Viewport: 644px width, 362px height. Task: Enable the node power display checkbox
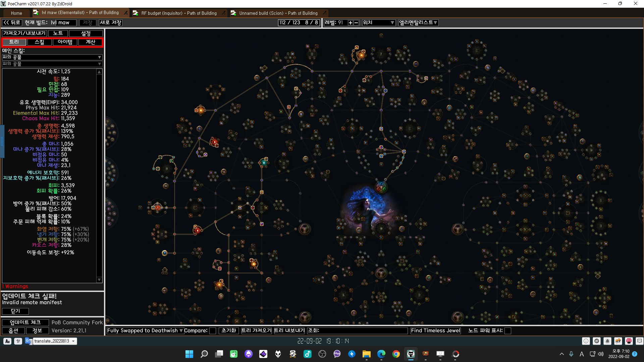pos(508,331)
